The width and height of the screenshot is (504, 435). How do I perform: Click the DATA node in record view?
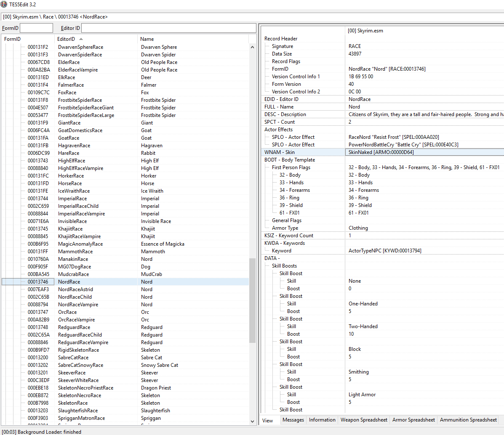coord(272,258)
